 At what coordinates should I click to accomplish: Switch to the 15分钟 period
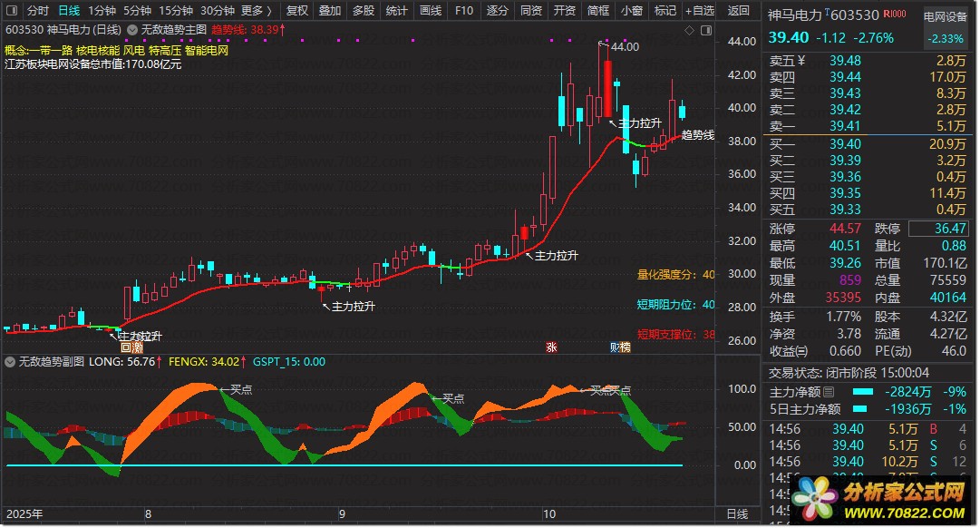click(x=176, y=11)
